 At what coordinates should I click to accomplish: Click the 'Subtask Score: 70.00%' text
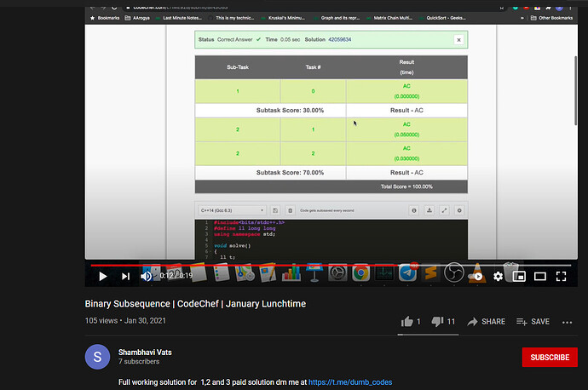click(x=290, y=172)
